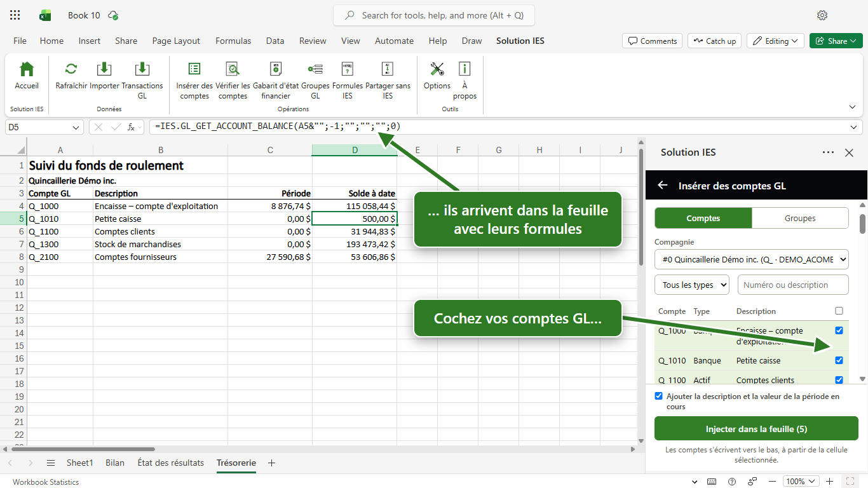This screenshot has height=488, width=868.
Task: Open the settings gear icon
Action: coord(822,15)
